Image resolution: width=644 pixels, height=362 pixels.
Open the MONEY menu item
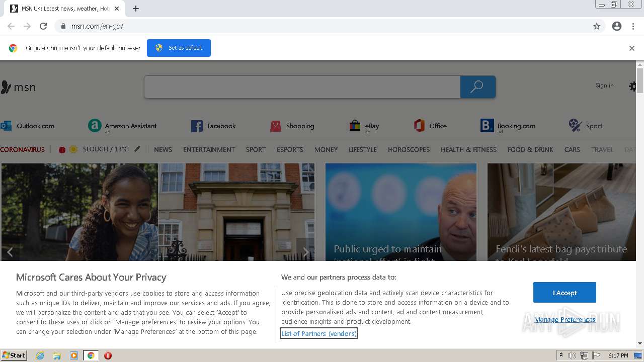pyautogui.click(x=326, y=149)
